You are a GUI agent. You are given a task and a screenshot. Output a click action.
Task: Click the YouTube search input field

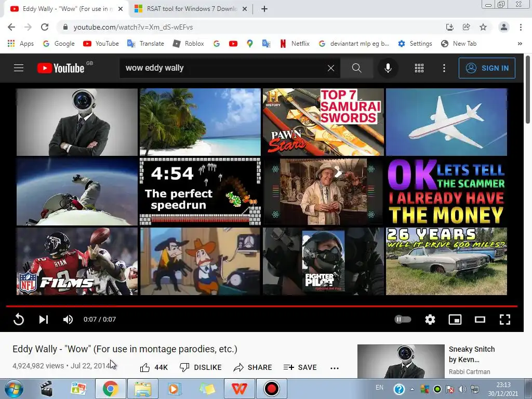pyautogui.click(x=222, y=68)
